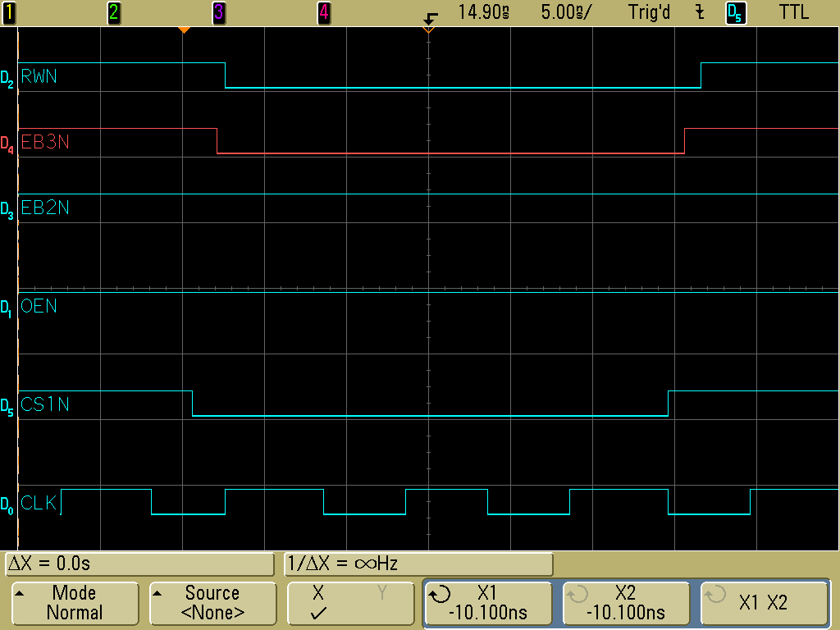
Task: Click the ΔX = 0.0s readout field
Action: [139, 564]
